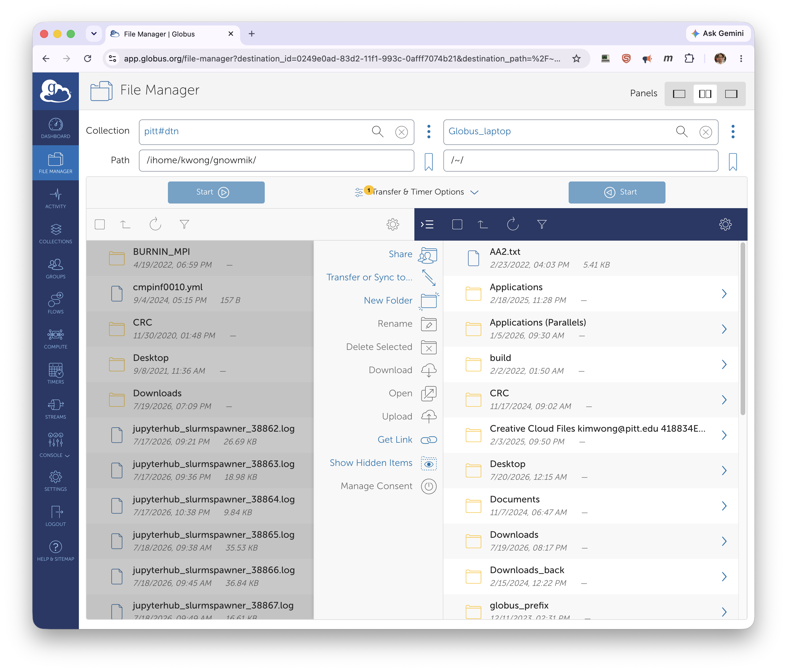Open Globus_laptop collection options menu
This screenshot has width=787, height=672.
[733, 132]
